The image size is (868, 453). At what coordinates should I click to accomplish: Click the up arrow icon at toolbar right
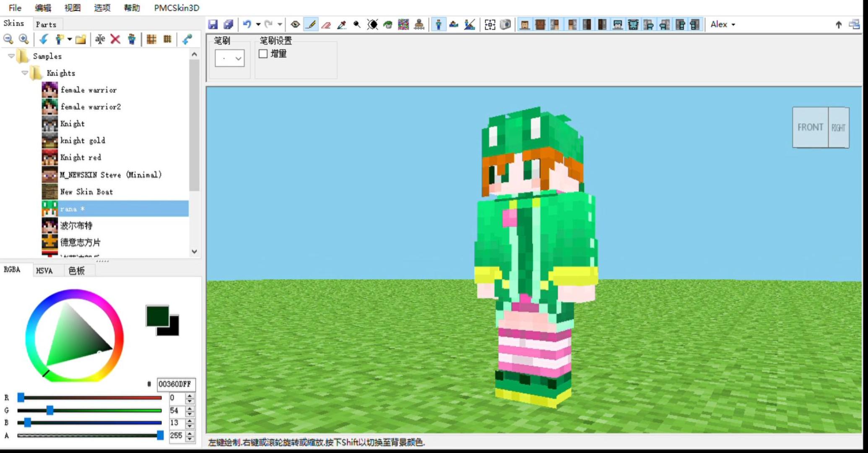click(x=838, y=25)
